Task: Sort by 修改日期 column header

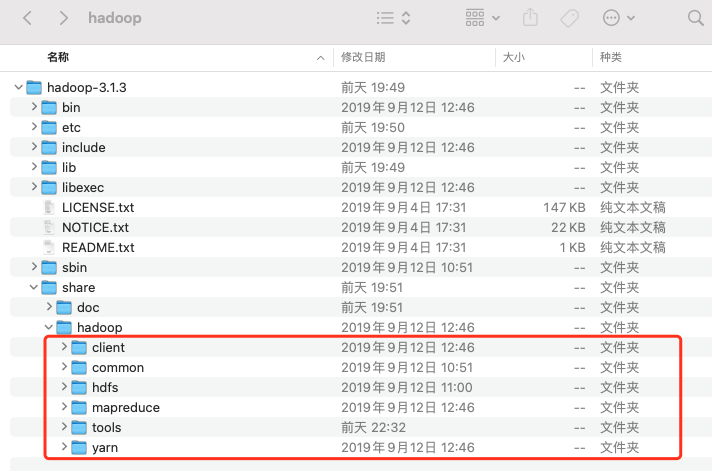Action: click(363, 57)
